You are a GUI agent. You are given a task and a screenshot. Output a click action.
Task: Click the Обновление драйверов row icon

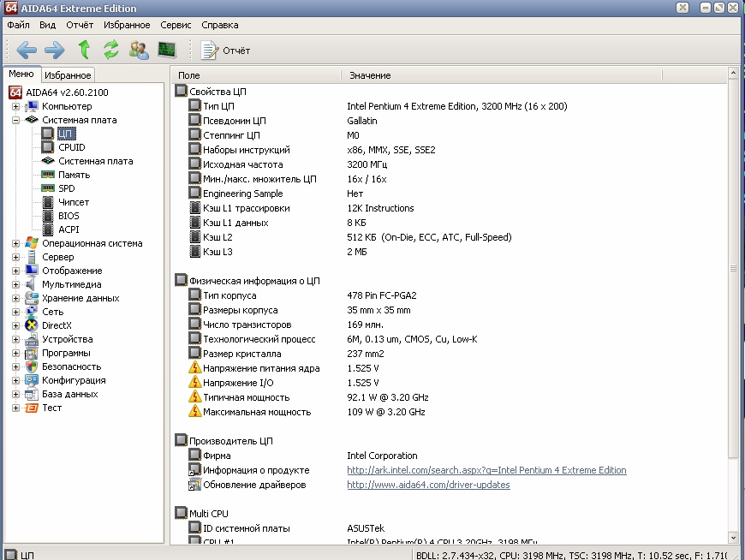coord(194,485)
